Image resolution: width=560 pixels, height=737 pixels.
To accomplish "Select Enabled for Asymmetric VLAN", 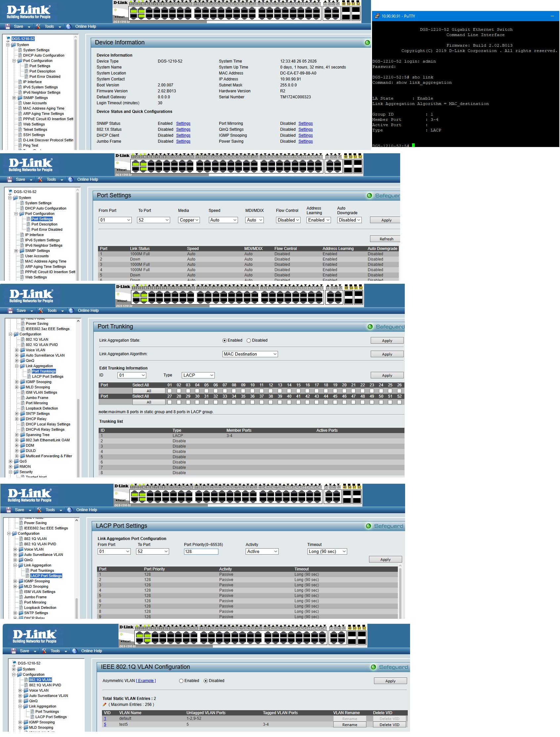I will click(x=181, y=681).
